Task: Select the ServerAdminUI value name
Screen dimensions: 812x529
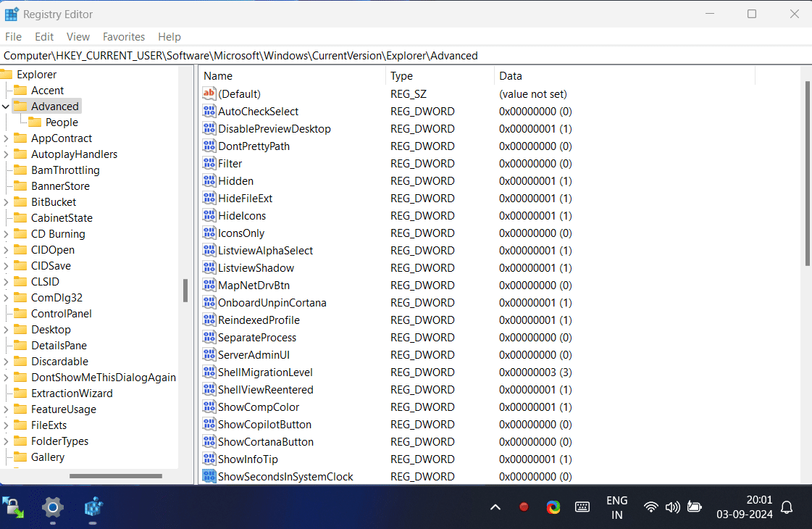Action: coord(254,355)
